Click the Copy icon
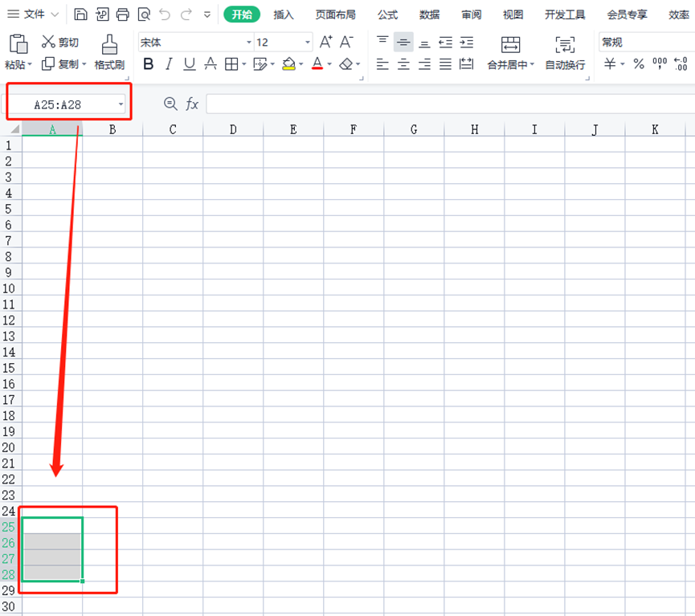695x616 pixels. 47,64
